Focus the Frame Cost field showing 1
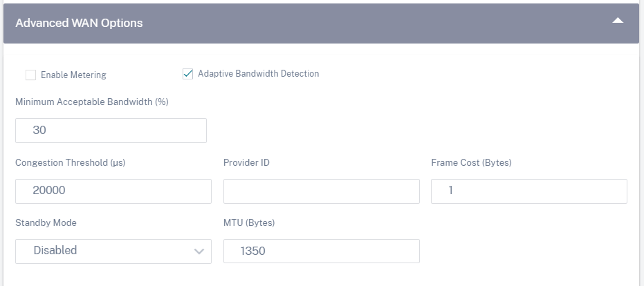 tap(529, 191)
